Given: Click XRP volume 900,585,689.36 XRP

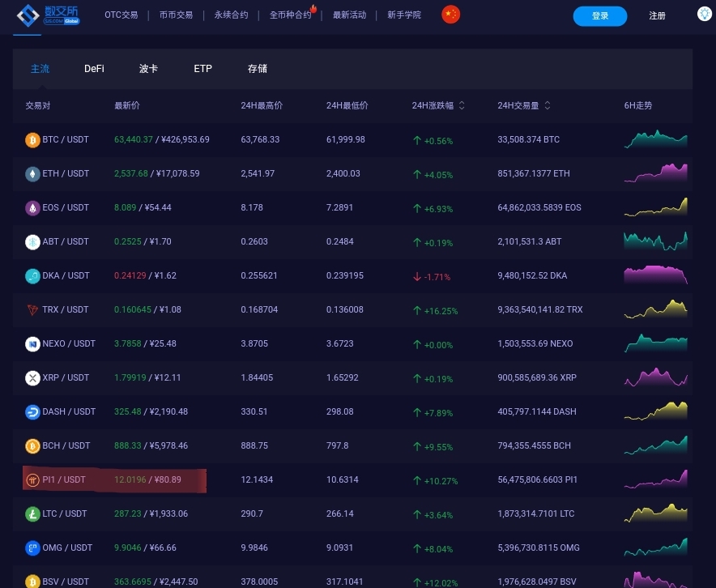Looking at the screenshot, I should pos(536,378).
